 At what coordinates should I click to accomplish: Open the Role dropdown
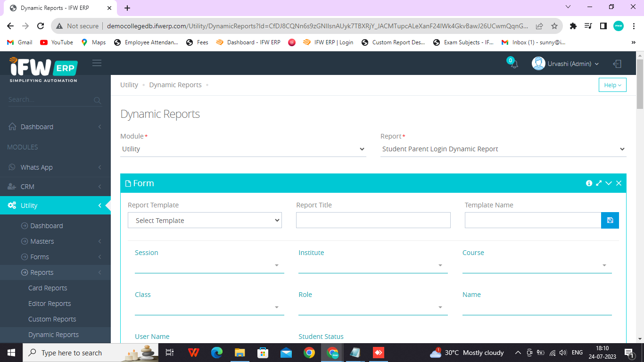pos(373,307)
